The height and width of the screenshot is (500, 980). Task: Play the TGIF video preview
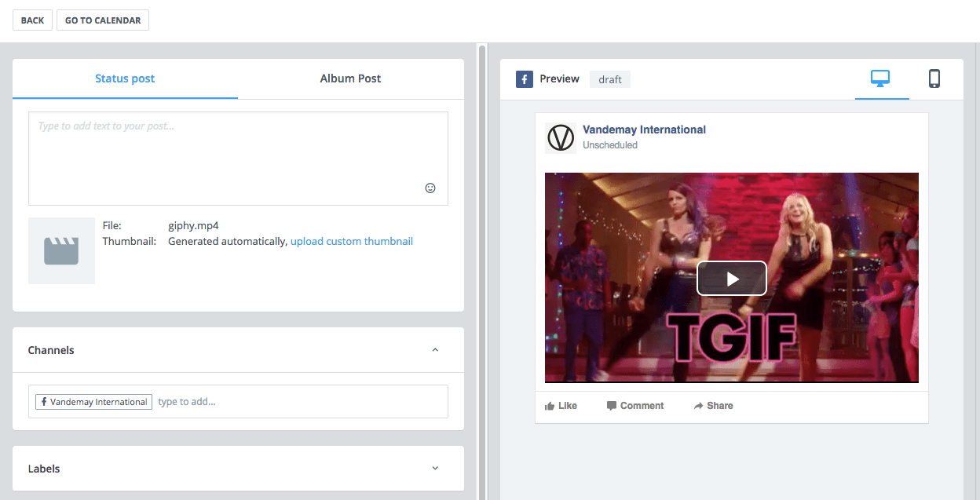732,278
